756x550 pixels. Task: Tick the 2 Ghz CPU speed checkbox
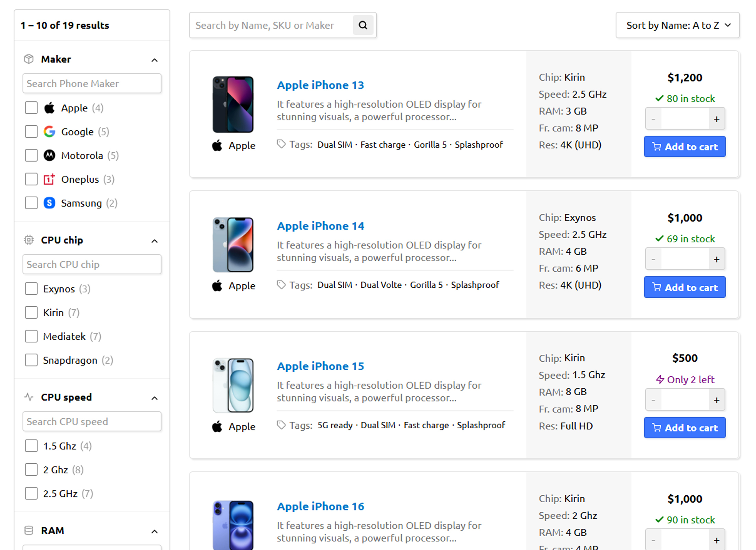point(31,470)
